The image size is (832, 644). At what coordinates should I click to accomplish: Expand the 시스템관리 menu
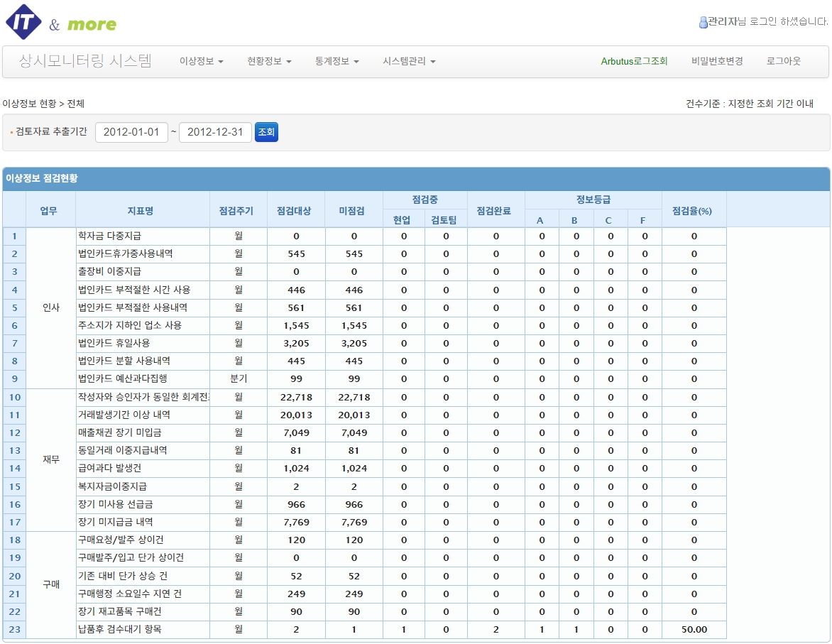click(409, 62)
